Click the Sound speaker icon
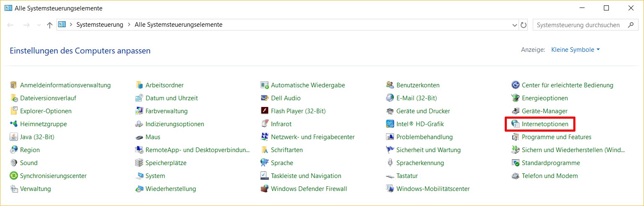 (x=14, y=163)
